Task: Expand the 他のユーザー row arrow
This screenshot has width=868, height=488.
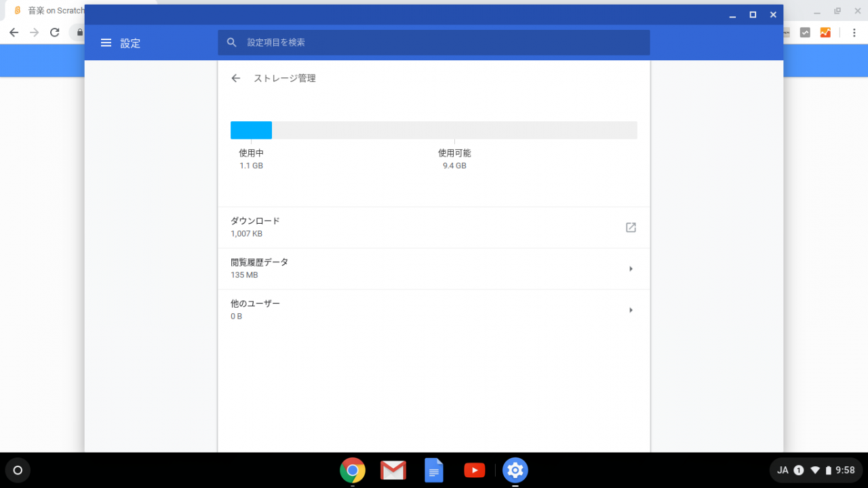Action: pyautogui.click(x=631, y=310)
